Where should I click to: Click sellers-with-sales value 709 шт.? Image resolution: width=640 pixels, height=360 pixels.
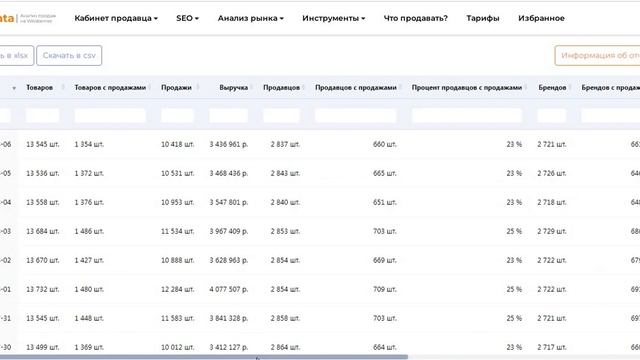click(384, 289)
